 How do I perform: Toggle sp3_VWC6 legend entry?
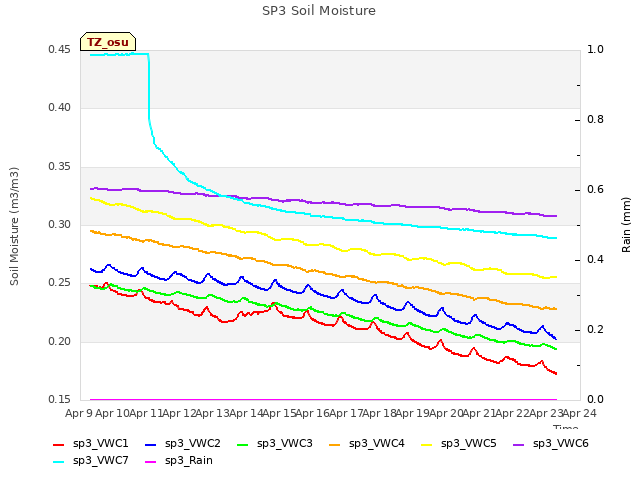pyautogui.click(x=551, y=444)
